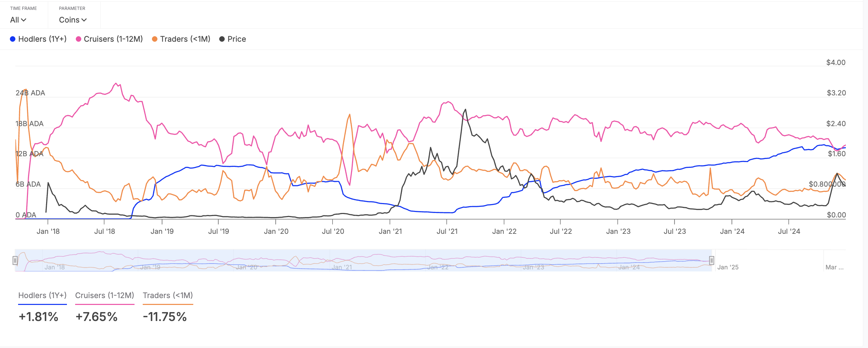Screen dimensions: 868x348
Task: Click the +1.81% Hodlers change value
Action: tap(39, 317)
